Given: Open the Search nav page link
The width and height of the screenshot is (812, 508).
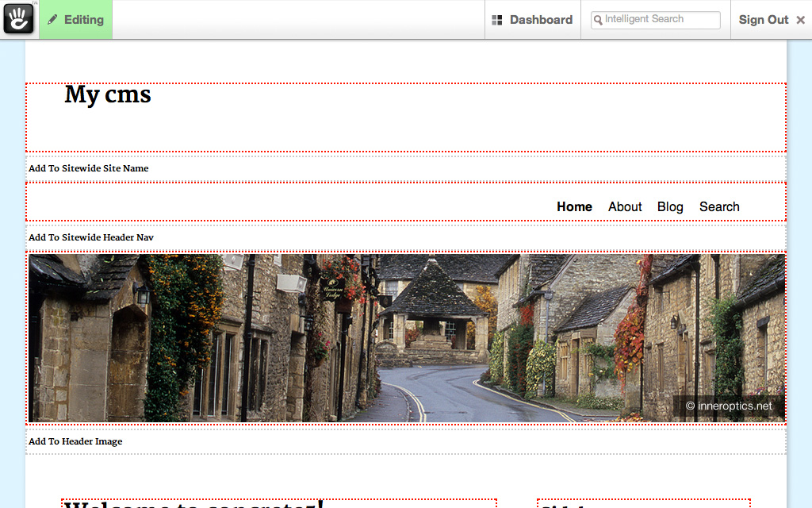Looking at the screenshot, I should click(719, 206).
